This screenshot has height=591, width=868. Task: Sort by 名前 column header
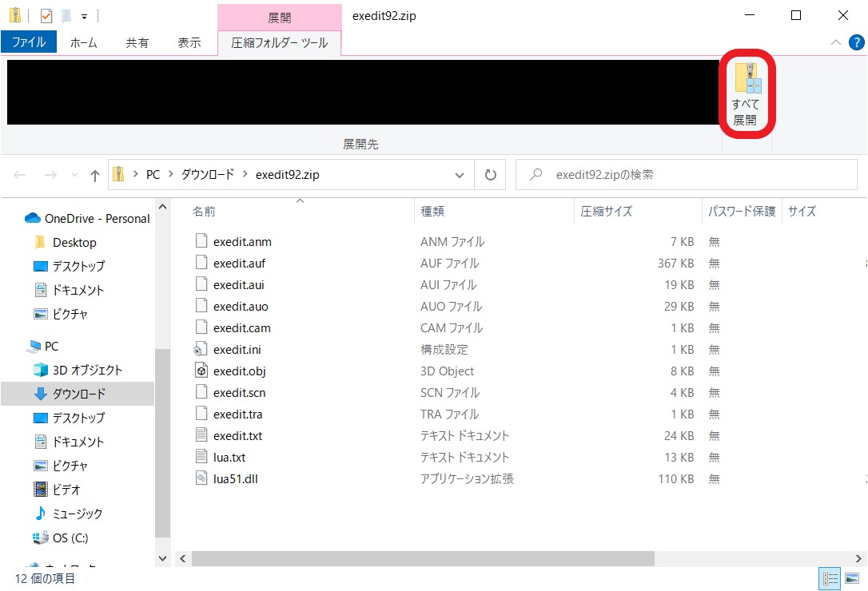click(x=204, y=212)
